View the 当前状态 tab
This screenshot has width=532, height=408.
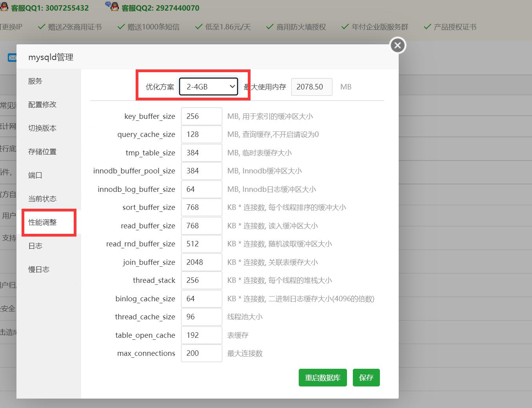42,199
